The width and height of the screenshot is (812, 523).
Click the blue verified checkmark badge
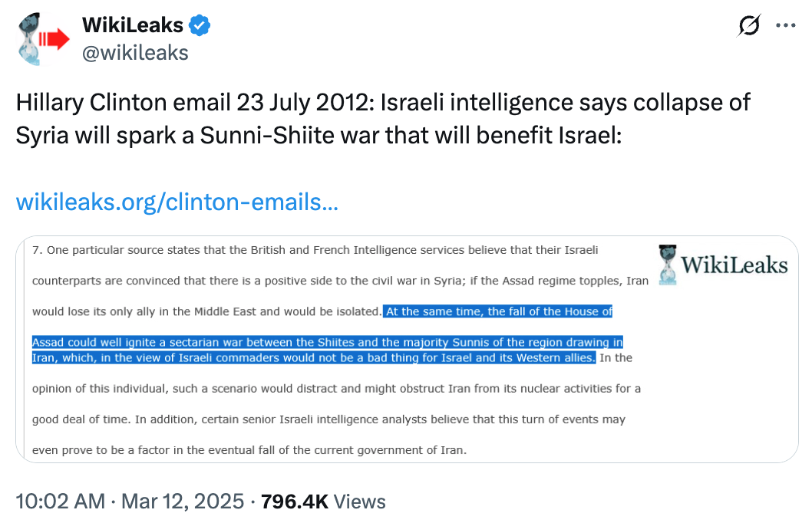(200, 25)
